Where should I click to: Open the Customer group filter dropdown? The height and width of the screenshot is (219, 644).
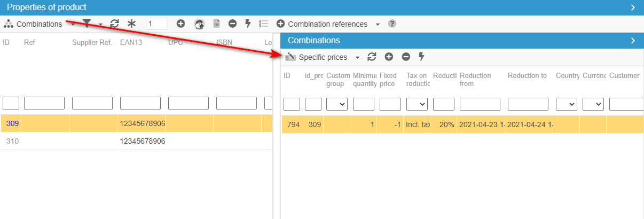coord(337,104)
